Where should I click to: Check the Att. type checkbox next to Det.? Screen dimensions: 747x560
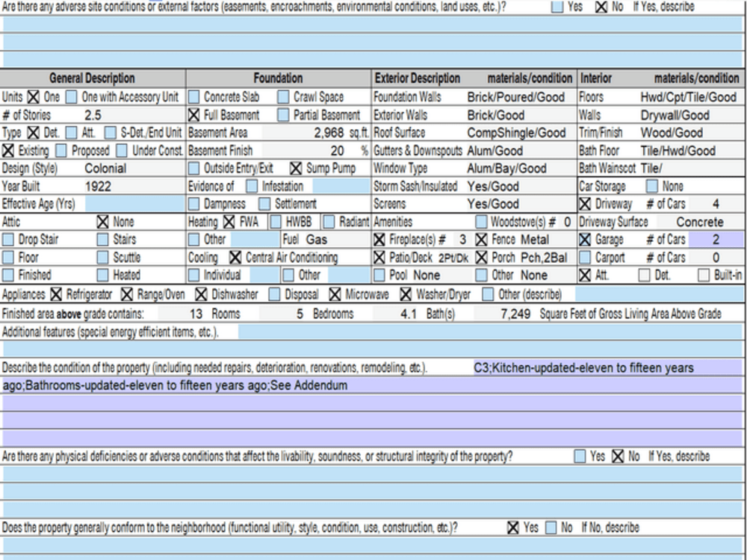[71, 133]
